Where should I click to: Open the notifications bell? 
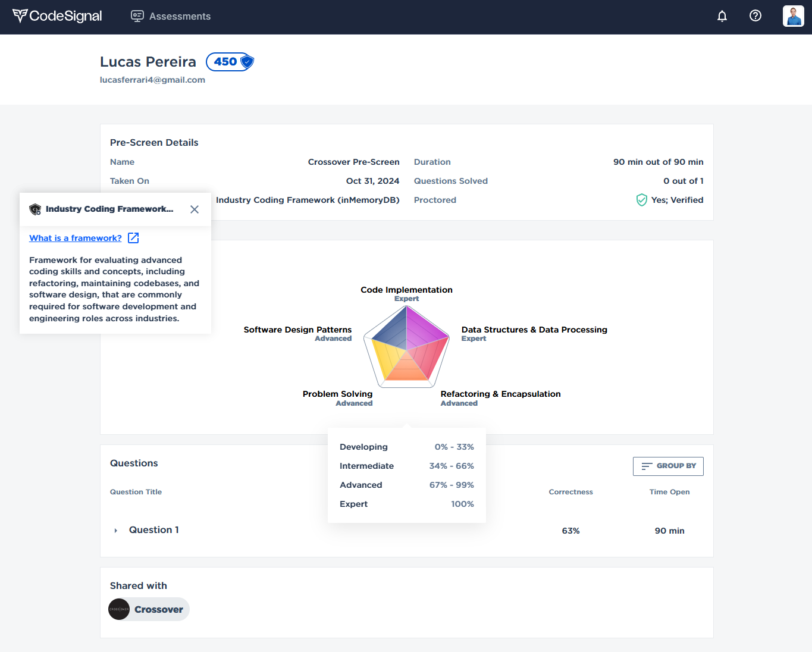(722, 16)
